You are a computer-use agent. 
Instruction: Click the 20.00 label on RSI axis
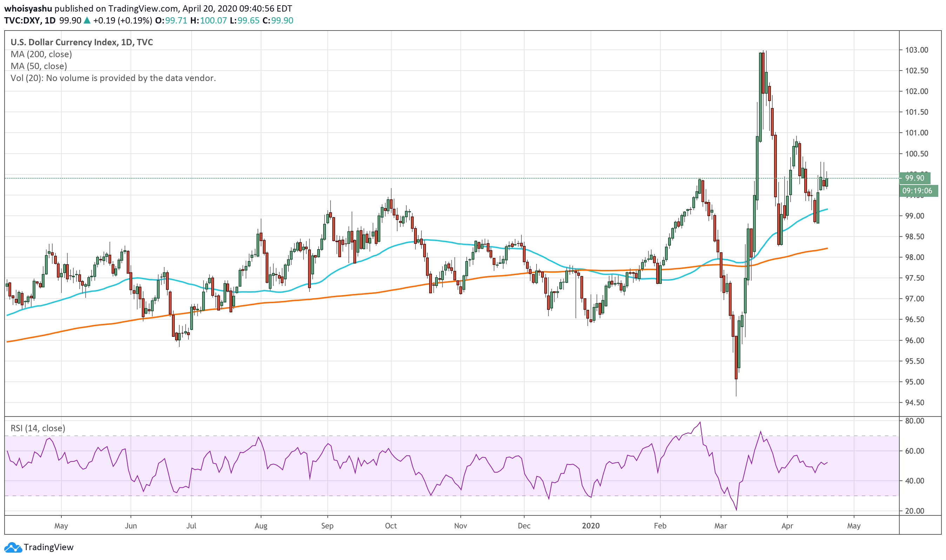[914, 511]
